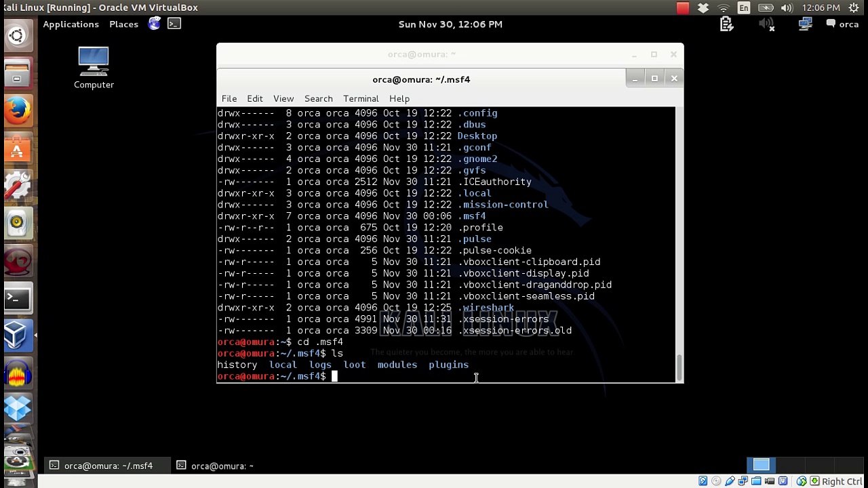Launch Firefox from the launcher

[17, 111]
